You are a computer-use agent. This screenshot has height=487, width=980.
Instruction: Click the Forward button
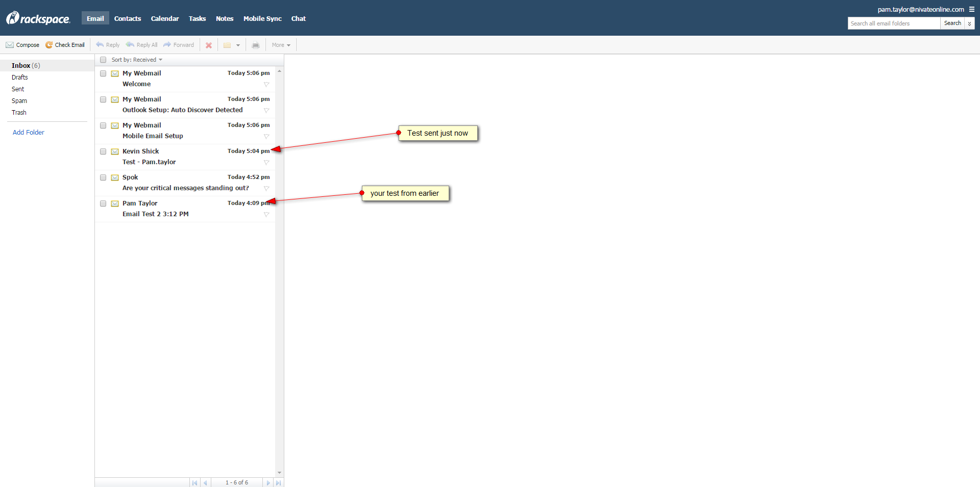click(x=179, y=45)
